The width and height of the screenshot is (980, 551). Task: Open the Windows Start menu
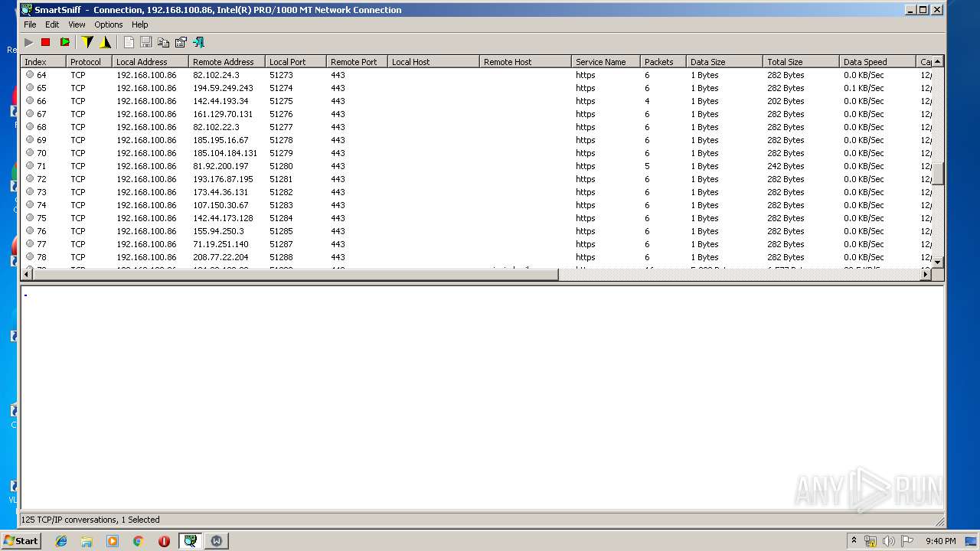[21, 540]
